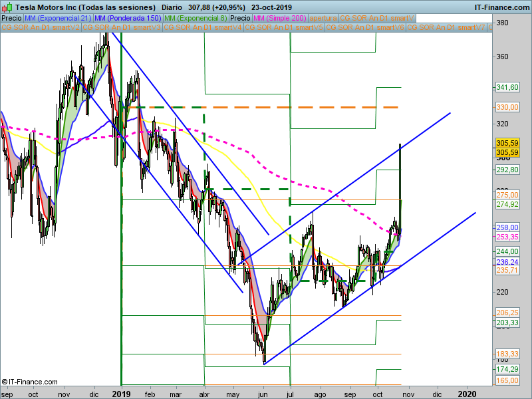532x399 pixels.
Task: Click the candlestick chart icon beside the title
Action: (x=7, y=7)
